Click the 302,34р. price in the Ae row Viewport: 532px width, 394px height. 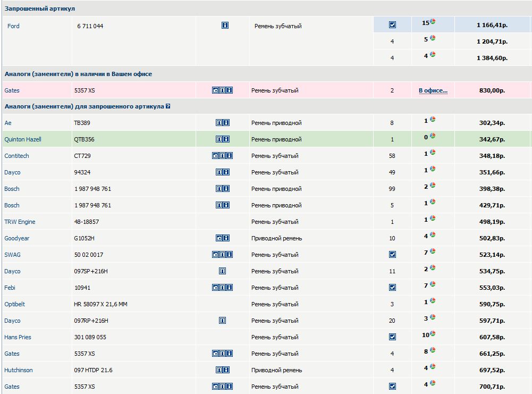[x=492, y=123]
